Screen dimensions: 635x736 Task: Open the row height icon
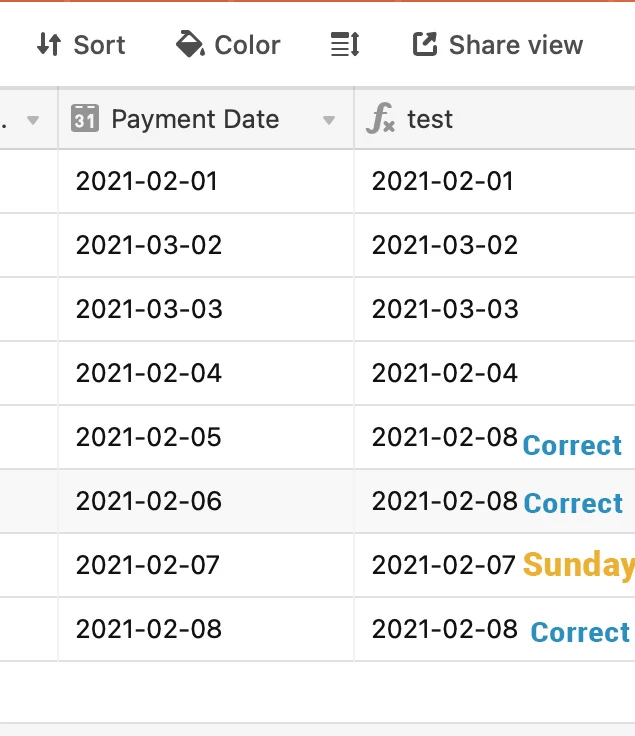click(x=345, y=45)
